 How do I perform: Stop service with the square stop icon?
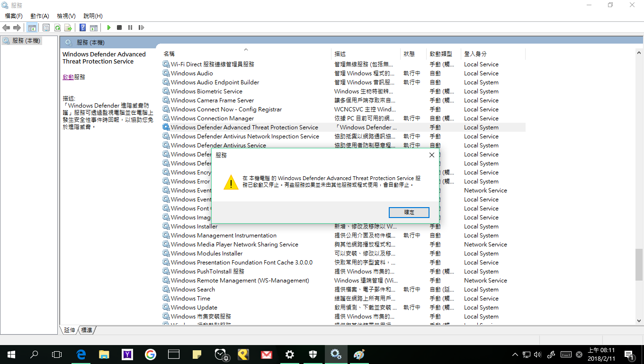coord(119,27)
